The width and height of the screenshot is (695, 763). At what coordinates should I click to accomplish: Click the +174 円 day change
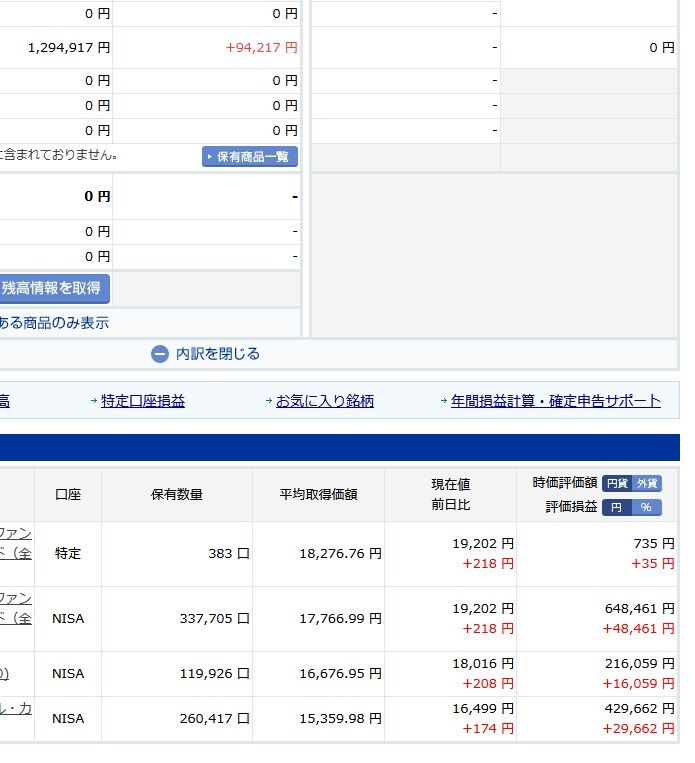pos(488,728)
